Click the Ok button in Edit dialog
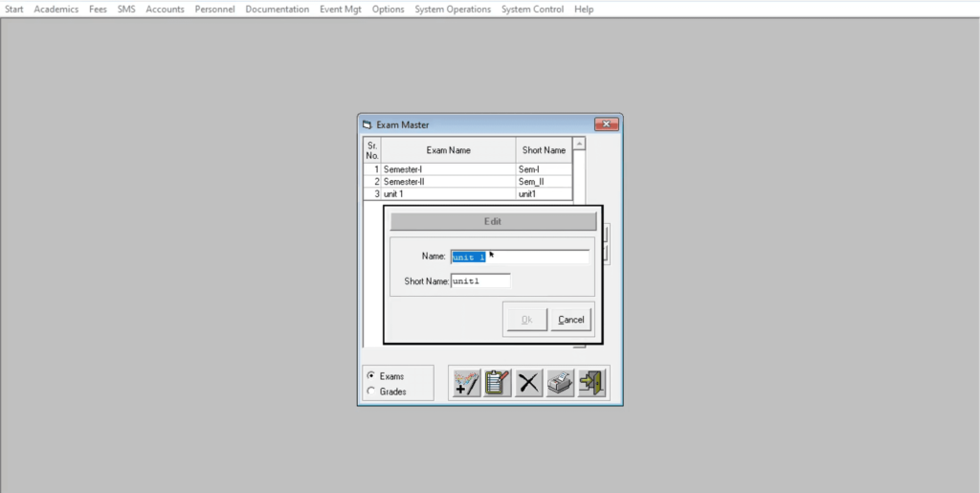 click(527, 320)
